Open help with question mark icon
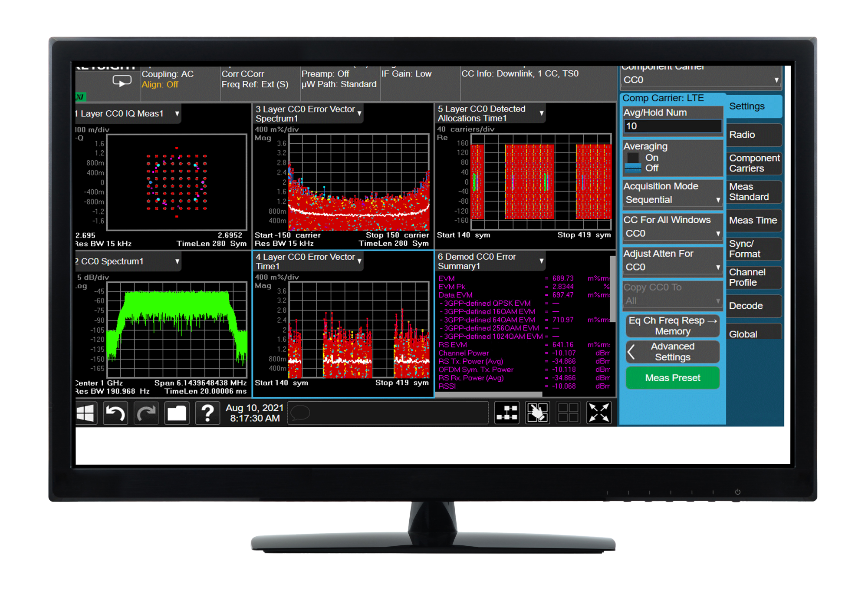Viewport: 868px width, 591px height. [x=207, y=413]
